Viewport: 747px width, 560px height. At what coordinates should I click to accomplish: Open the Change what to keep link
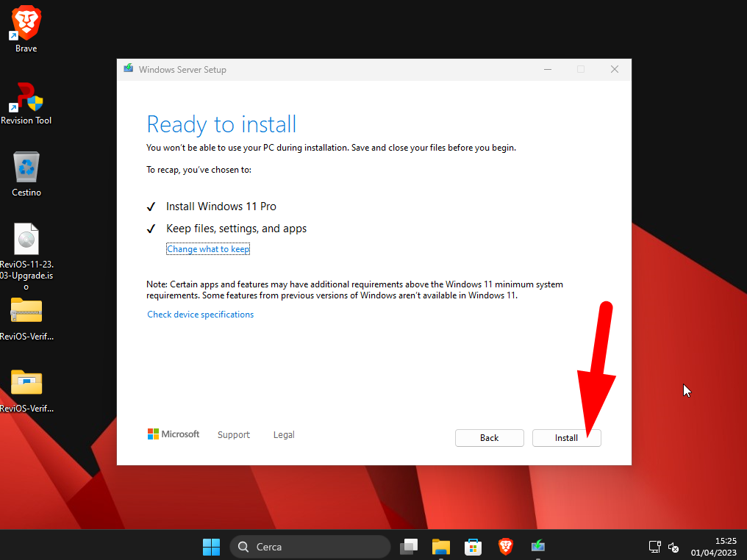(x=208, y=249)
